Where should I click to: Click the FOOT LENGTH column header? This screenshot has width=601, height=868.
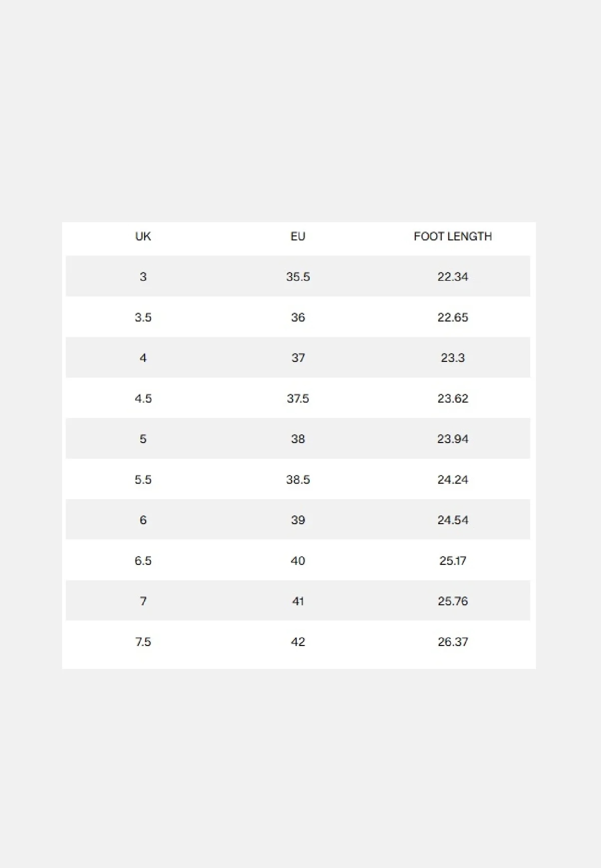click(x=453, y=236)
